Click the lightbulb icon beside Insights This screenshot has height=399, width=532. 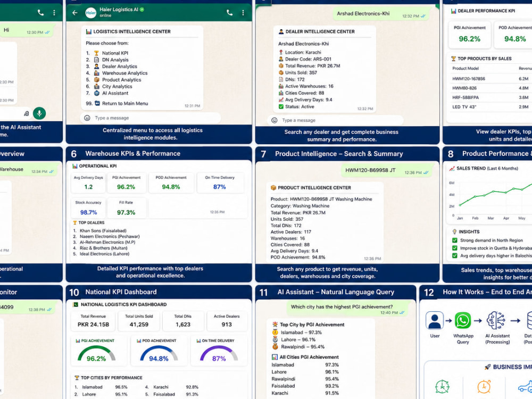point(455,232)
